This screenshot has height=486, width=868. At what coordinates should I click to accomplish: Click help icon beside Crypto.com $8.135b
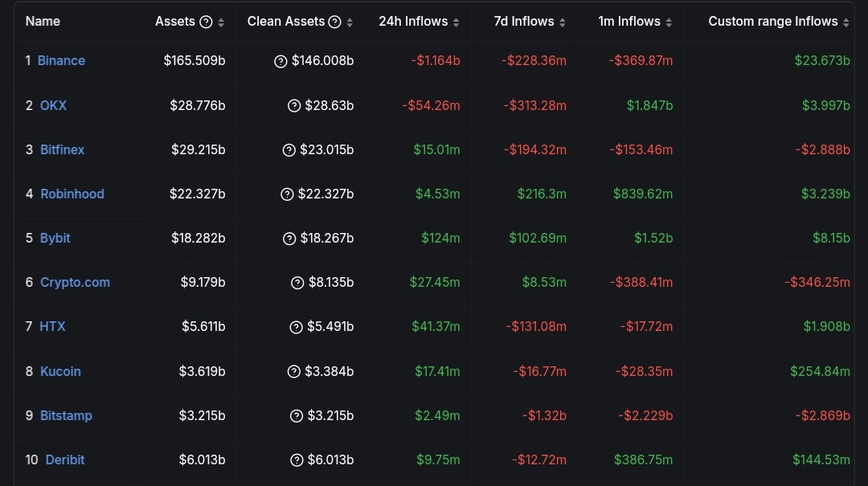coord(297,283)
